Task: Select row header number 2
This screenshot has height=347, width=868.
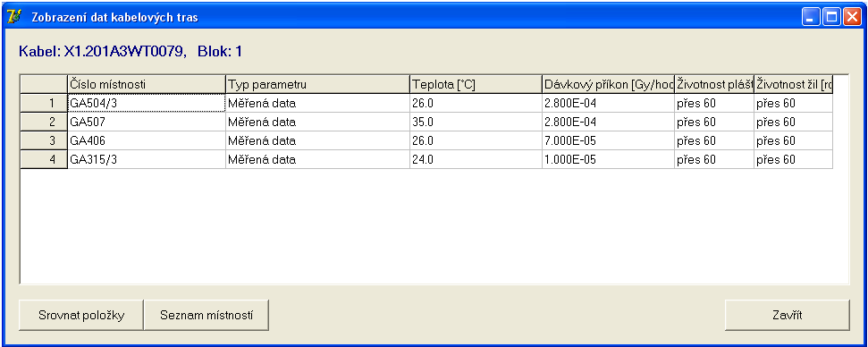Action: [44, 122]
